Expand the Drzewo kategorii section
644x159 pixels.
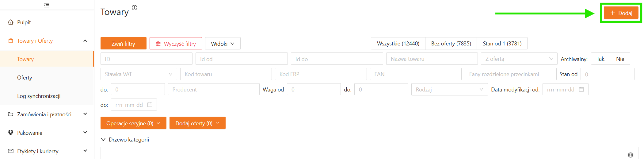pyautogui.click(x=125, y=140)
